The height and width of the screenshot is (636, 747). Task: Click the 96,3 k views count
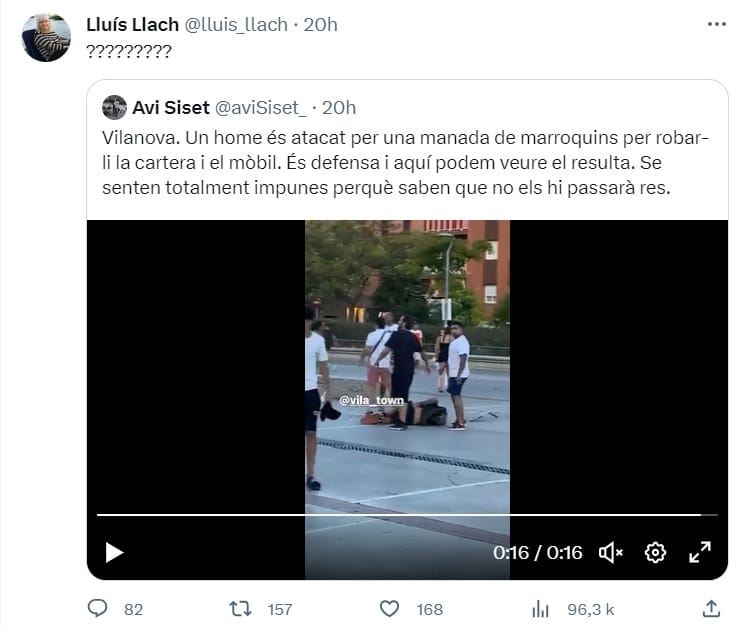click(x=591, y=609)
